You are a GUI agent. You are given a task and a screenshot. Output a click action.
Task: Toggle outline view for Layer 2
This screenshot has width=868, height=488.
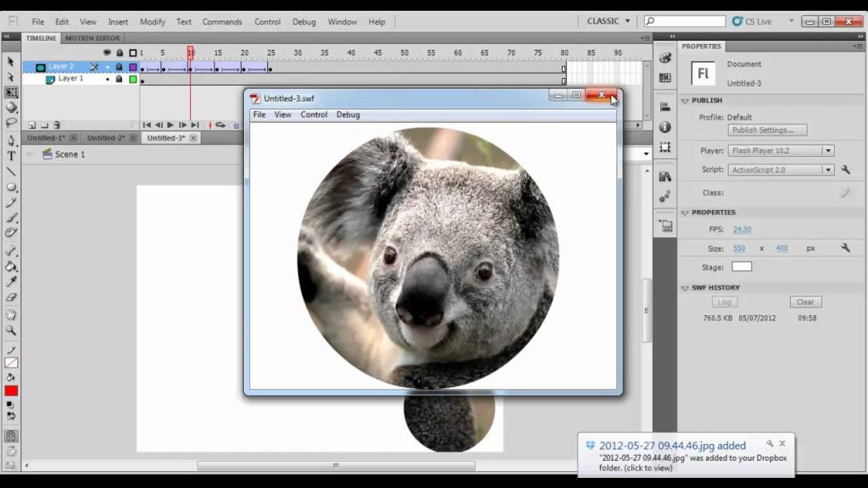[x=133, y=67]
